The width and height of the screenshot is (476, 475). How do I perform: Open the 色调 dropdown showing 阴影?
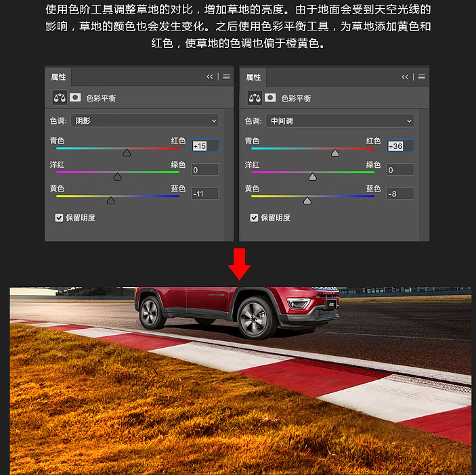(x=145, y=120)
